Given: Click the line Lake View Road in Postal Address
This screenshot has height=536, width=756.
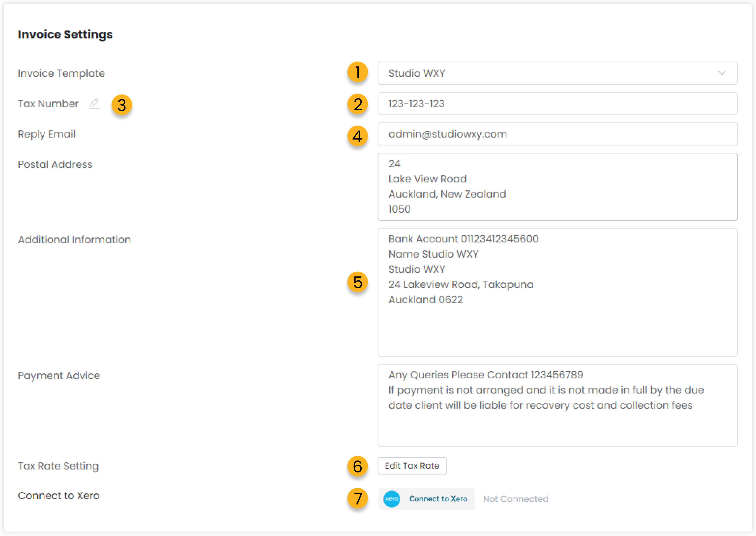Looking at the screenshot, I should tap(427, 179).
